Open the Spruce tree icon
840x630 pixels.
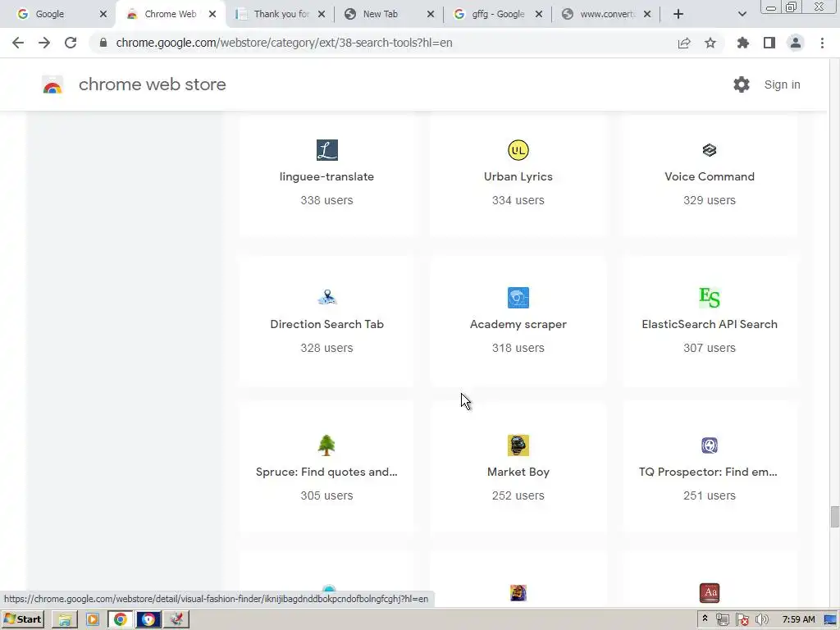click(326, 445)
